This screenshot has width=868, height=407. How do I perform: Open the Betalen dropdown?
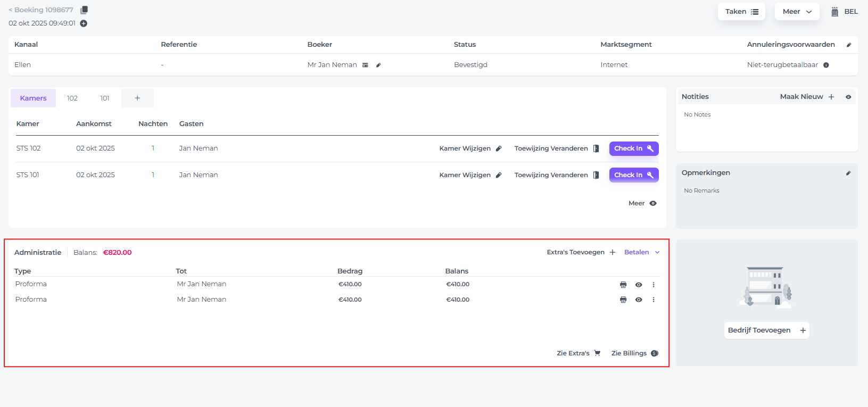pyautogui.click(x=642, y=252)
